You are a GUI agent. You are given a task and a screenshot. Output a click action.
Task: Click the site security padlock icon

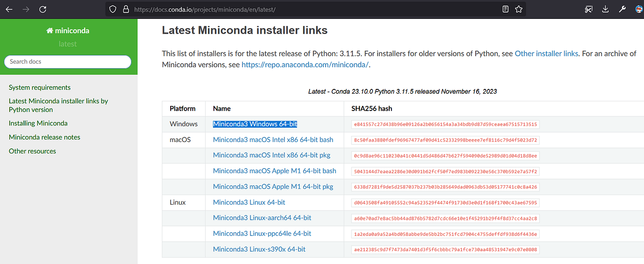[125, 9]
